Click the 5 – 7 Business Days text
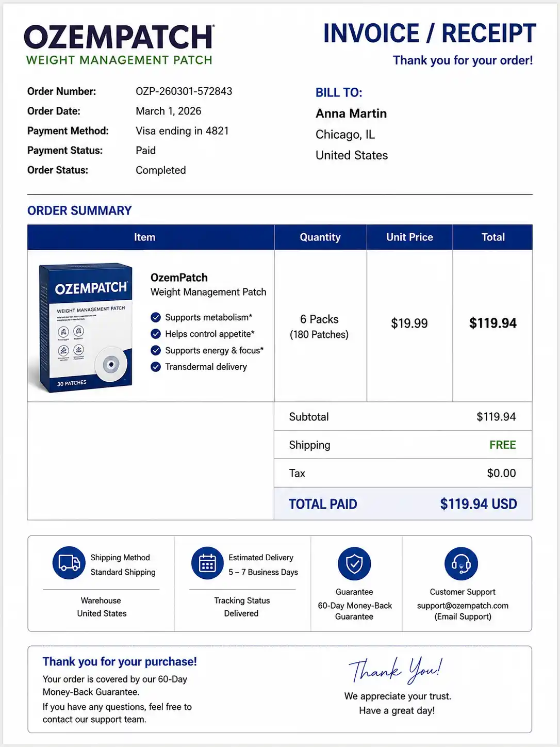Screen dimensions: 560x747 [x=263, y=572]
